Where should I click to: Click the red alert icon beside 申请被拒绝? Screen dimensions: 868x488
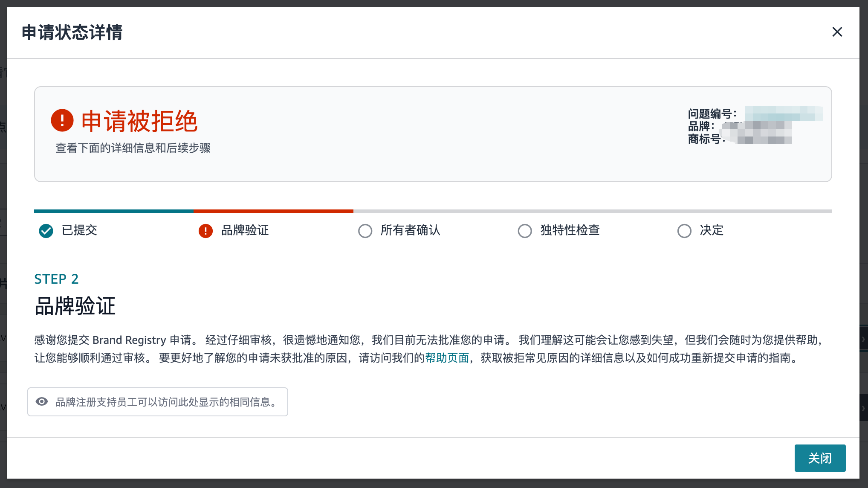pos(62,120)
